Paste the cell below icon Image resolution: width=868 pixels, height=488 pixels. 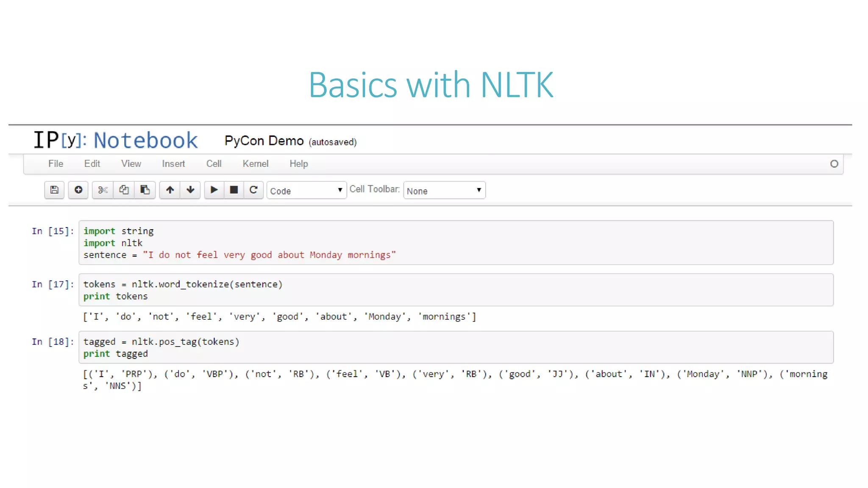(145, 190)
